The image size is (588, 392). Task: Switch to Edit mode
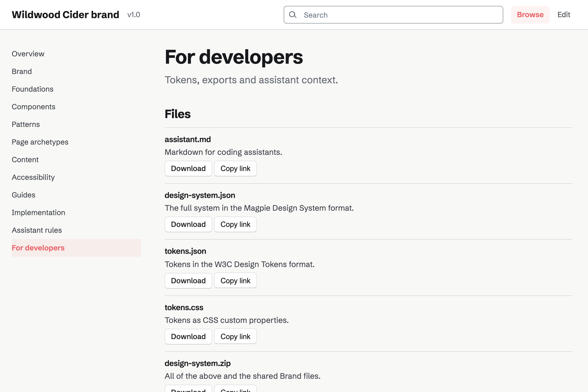[564, 15]
